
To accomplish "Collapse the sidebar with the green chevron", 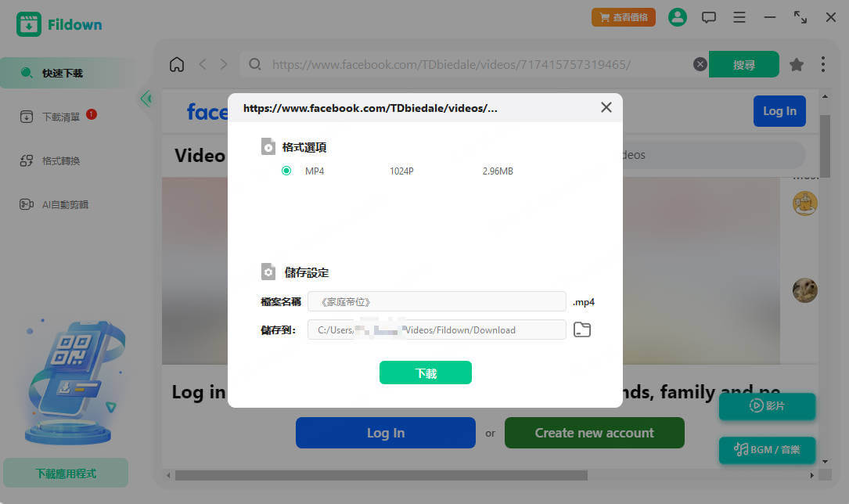I will [146, 99].
